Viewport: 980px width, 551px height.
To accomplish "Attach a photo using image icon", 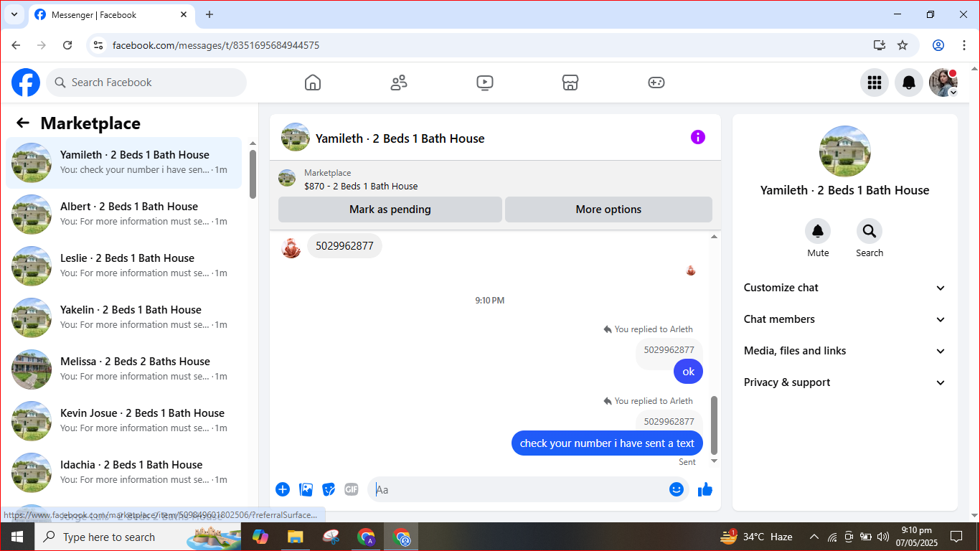I will tap(306, 489).
